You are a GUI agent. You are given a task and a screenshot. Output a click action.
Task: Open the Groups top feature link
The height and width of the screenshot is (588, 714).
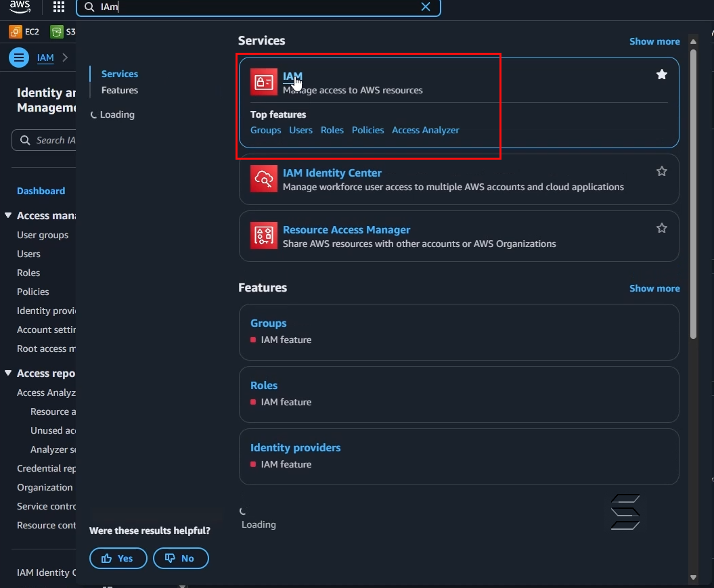coord(265,130)
